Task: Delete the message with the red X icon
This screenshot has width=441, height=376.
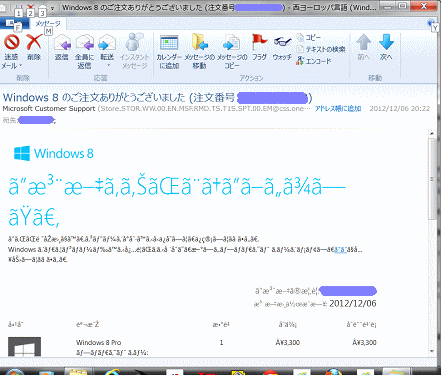Action: tap(34, 43)
